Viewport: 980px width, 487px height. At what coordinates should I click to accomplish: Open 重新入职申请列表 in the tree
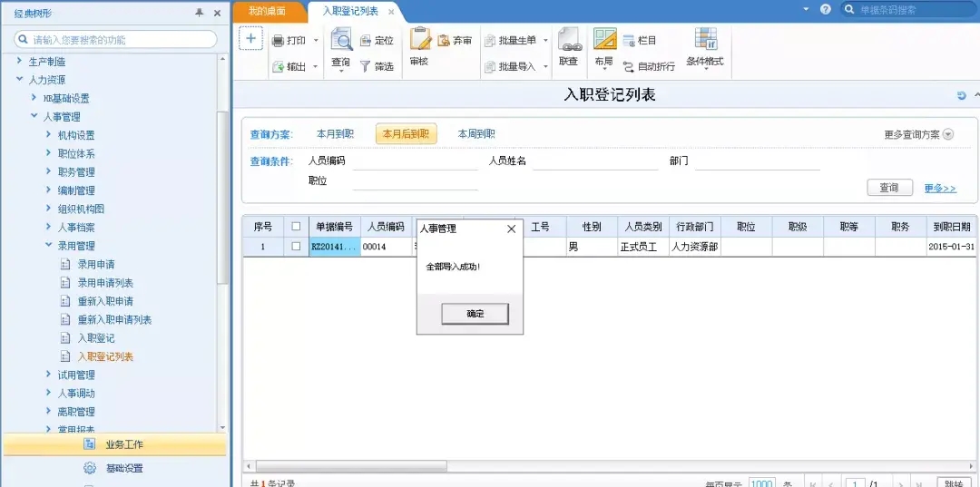(114, 319)
